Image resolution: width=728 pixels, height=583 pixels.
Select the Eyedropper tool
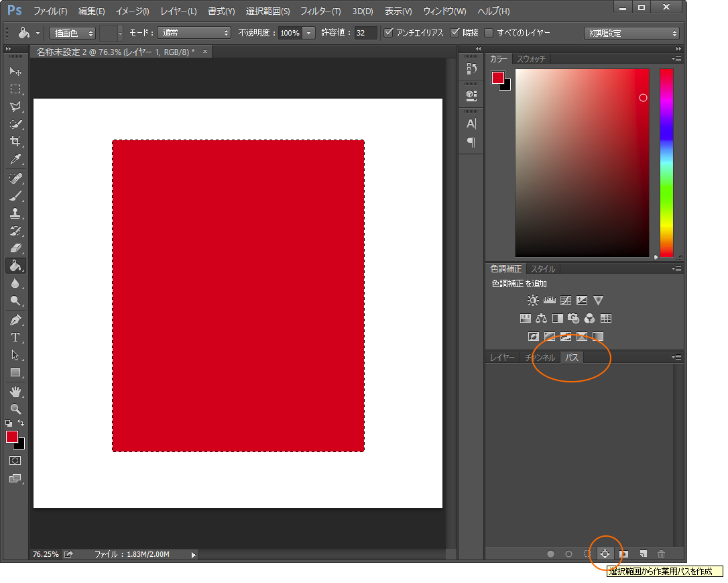(15, 159)
